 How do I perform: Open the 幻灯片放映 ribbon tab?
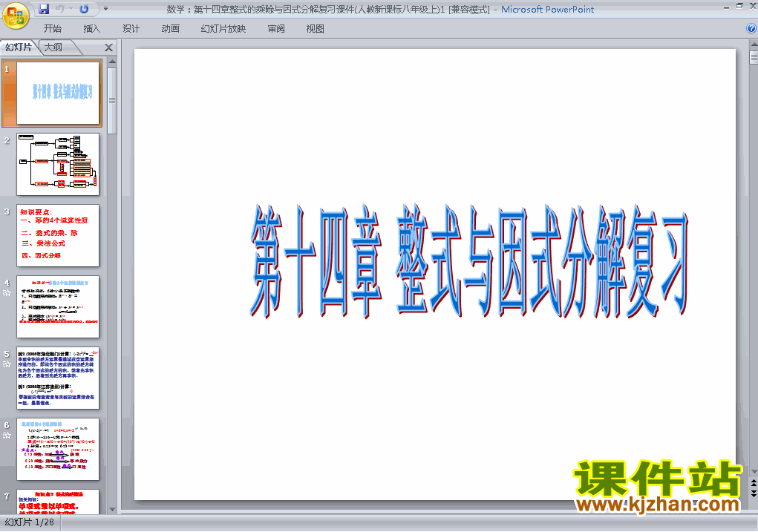point(223,28)
